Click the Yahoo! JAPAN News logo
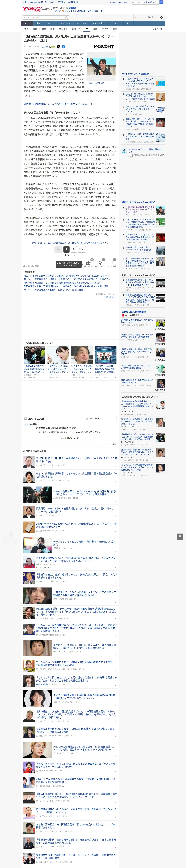 click(x=37, y=9)
